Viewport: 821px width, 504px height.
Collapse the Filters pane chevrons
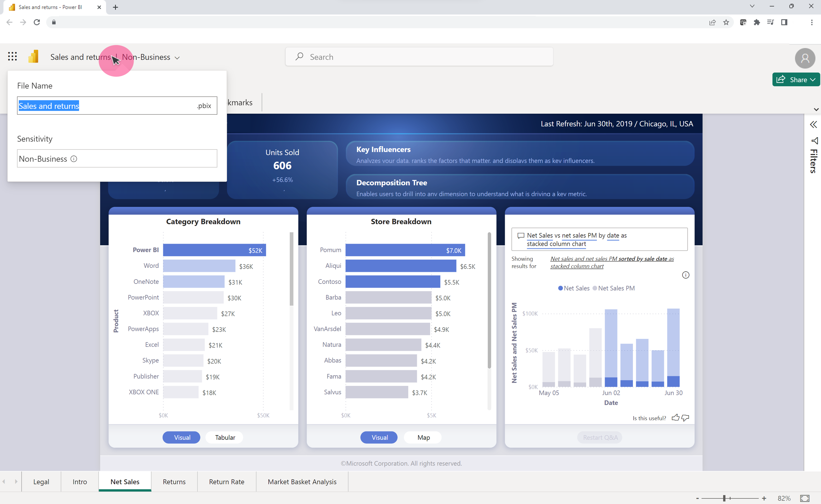point(813,124)
